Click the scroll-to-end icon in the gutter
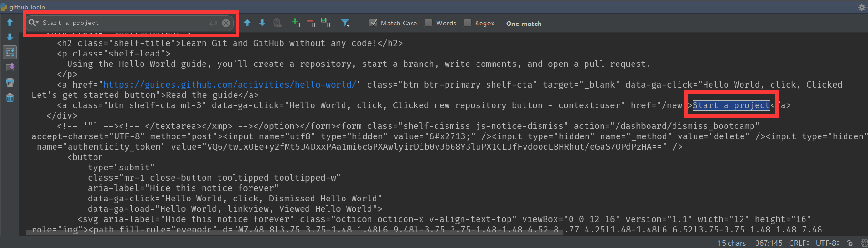The image size is (868, 248). tap(10, 67)
